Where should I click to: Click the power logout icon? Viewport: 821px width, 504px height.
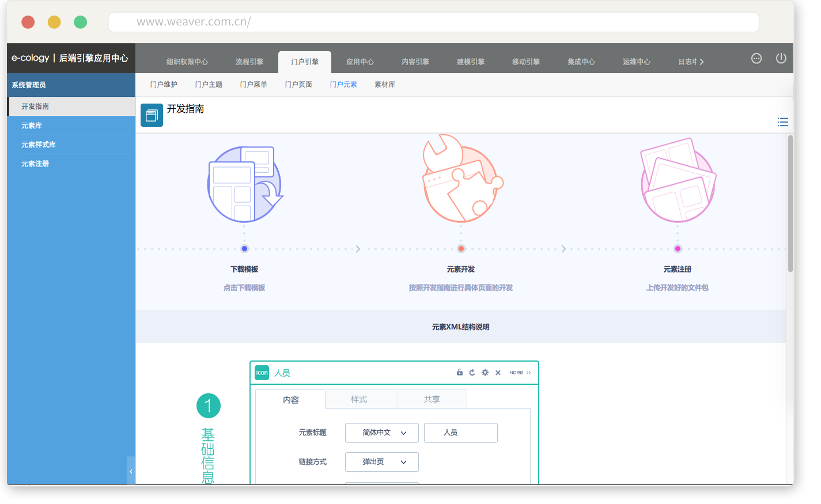click(781, 58)
